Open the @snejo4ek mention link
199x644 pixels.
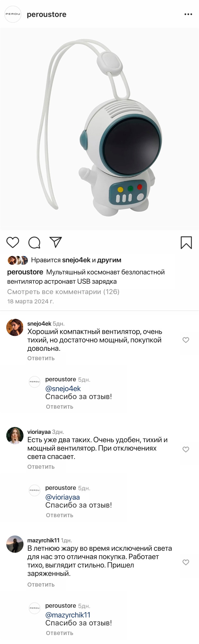point(63,388)
